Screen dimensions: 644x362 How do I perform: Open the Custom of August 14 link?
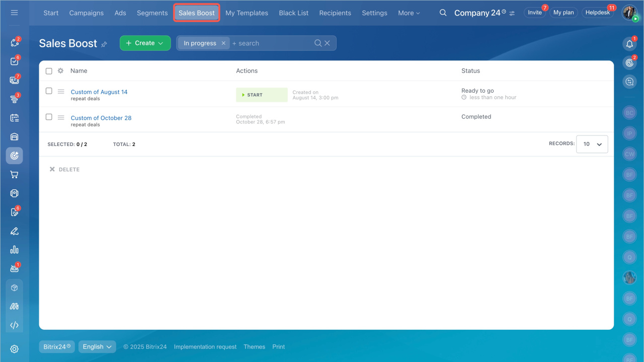99,92
